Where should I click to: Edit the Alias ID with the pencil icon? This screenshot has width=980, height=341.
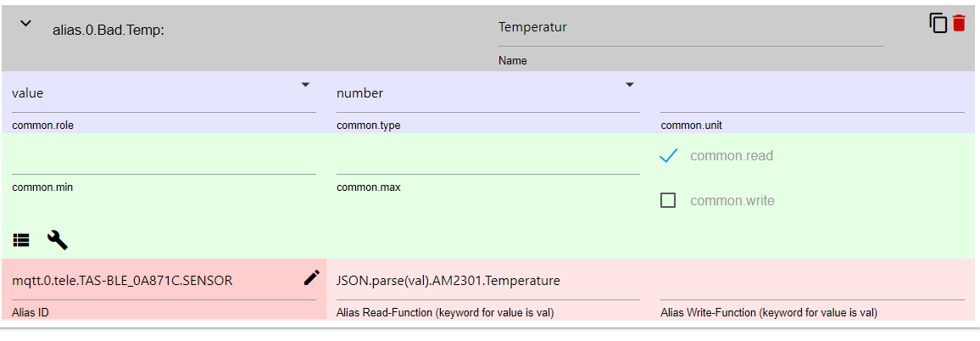[311, 277]
